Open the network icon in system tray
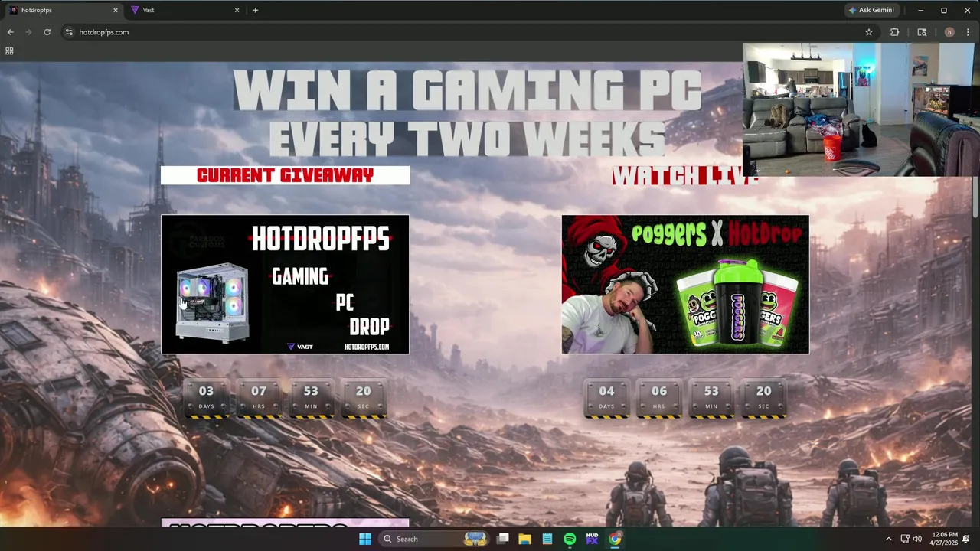Screen dimensions: 980x551 tap(904, 539)
